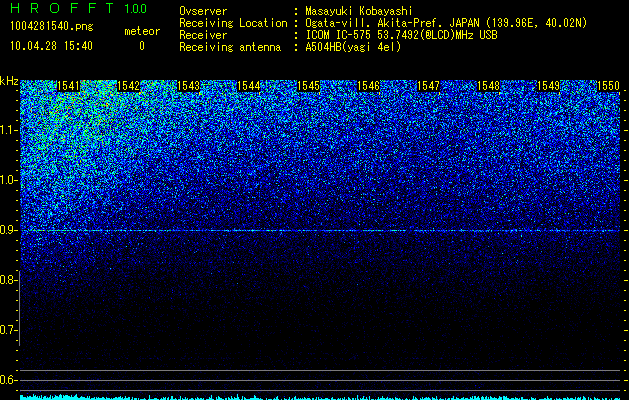
Task: Click the HROFFT program title
Action: click(x=62, y=8)
